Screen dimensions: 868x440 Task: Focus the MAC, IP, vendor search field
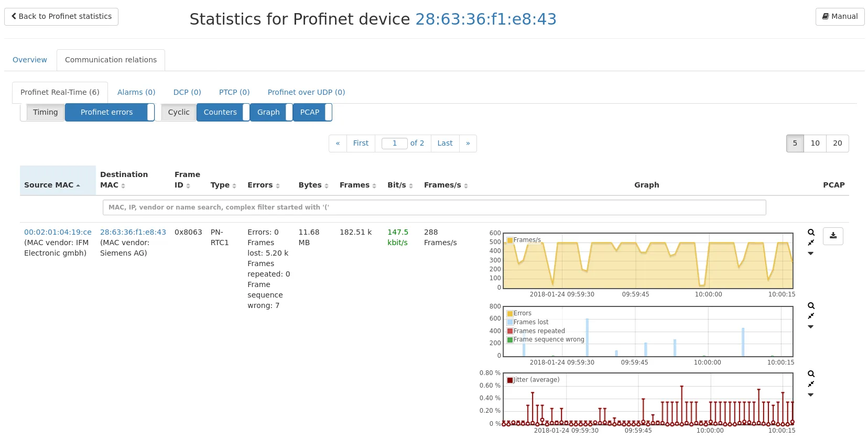tap(434, 207)
